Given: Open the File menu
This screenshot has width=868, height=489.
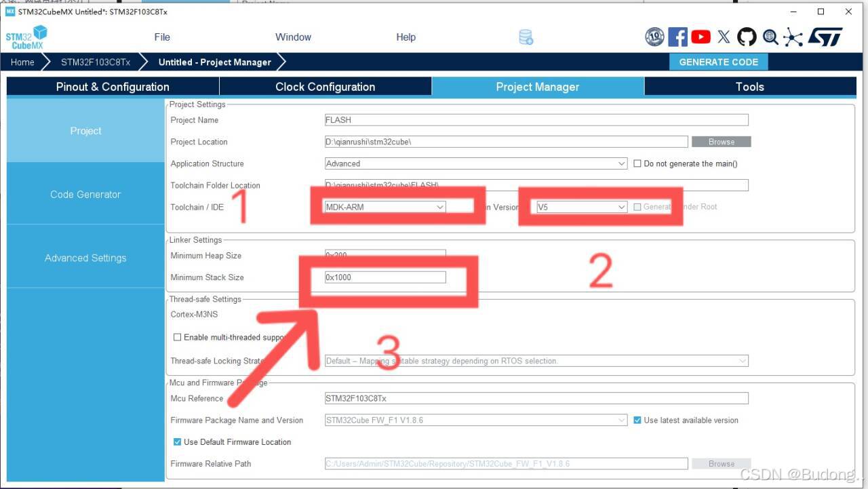Looking at the screenshot, I should point(162,37).
